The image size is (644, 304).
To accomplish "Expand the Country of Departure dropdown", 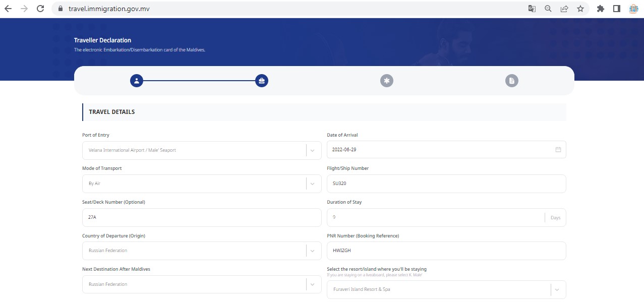I will click(x=313, y=251).
